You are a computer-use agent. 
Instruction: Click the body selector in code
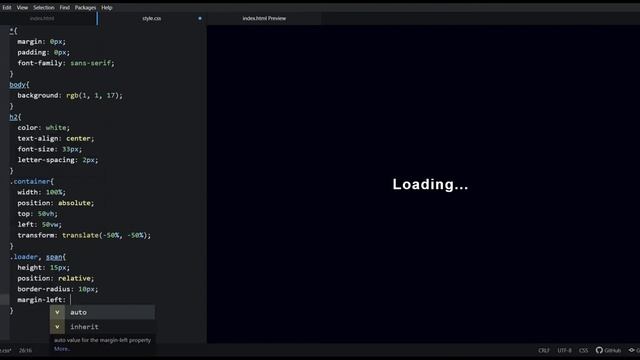pos(18,84)
